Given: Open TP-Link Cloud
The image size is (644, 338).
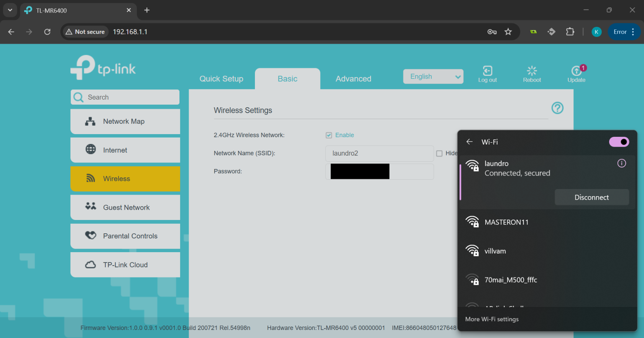Looking at the screenshot, I should point(125,265).
